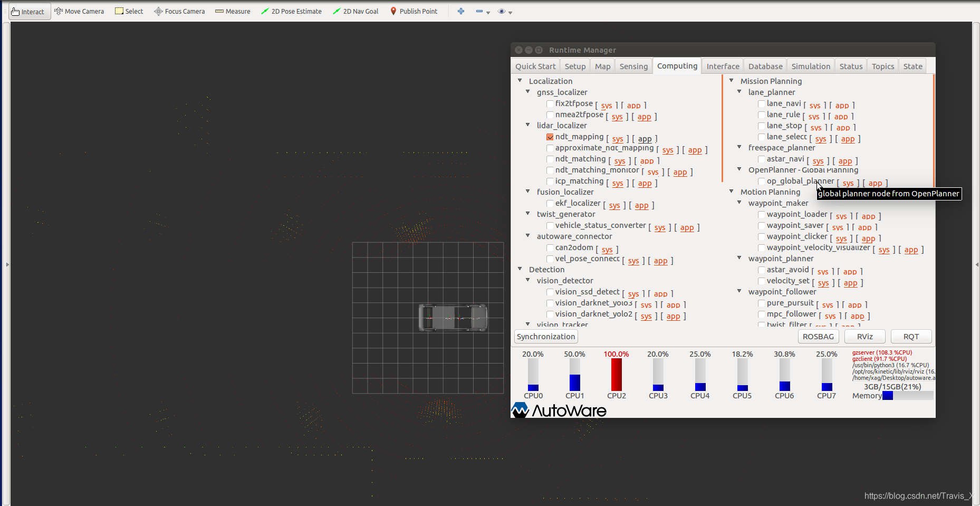Collapse the gnss_localizer group
This screenshot has height=506, width=980.
coord(527,92)
